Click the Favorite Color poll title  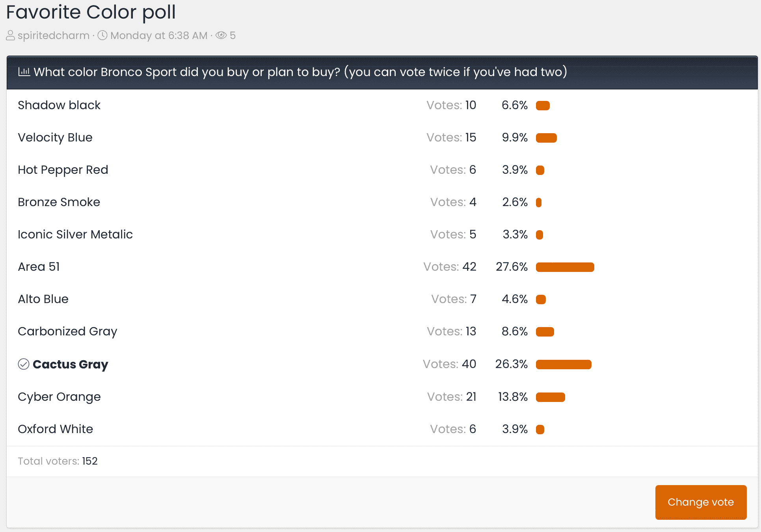(x=90, y=12)
